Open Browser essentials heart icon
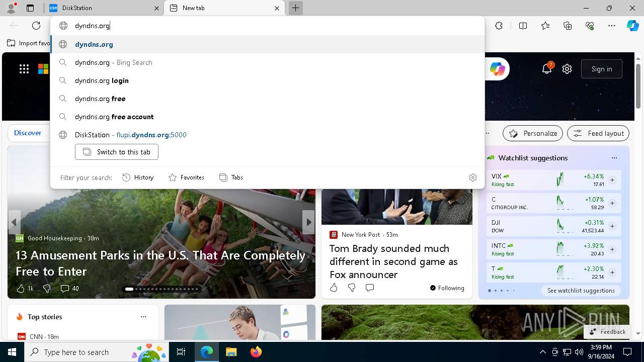 [590, 26]
